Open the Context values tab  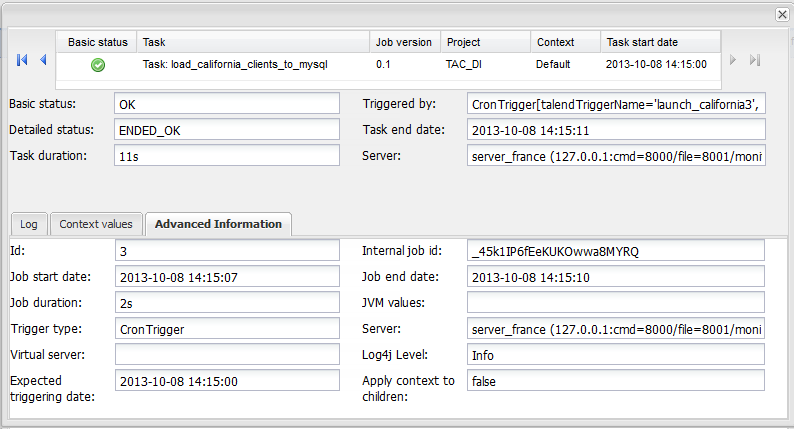tap(96, 224)
